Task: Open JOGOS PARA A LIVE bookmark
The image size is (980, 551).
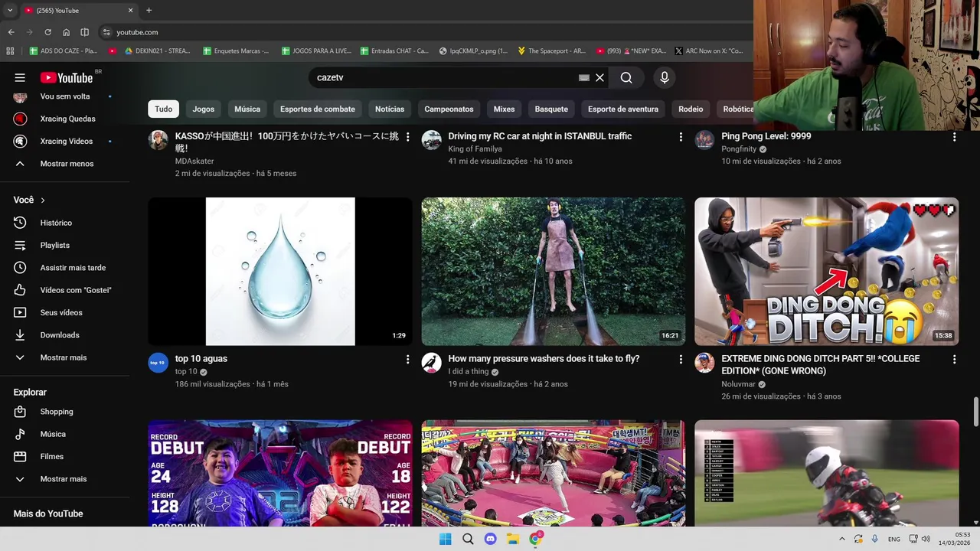Action: [316, 51]
